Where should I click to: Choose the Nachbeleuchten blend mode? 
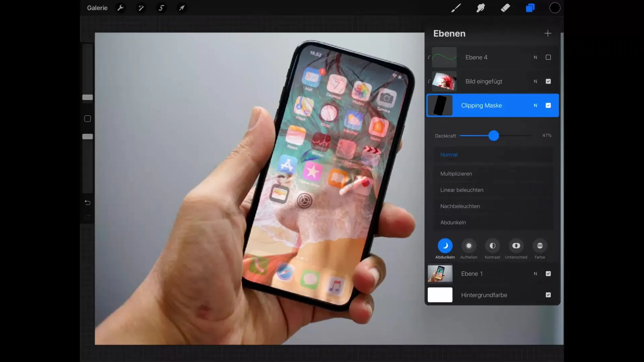(x=493, y=206)
